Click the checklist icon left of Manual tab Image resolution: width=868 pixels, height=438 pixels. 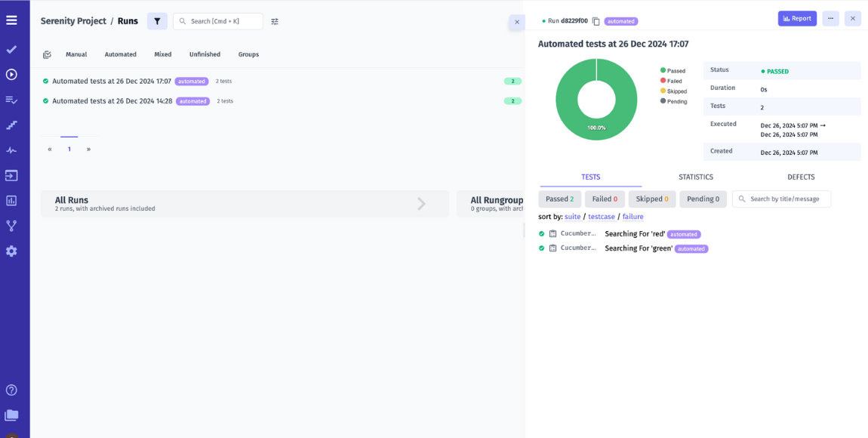[47, 54]
